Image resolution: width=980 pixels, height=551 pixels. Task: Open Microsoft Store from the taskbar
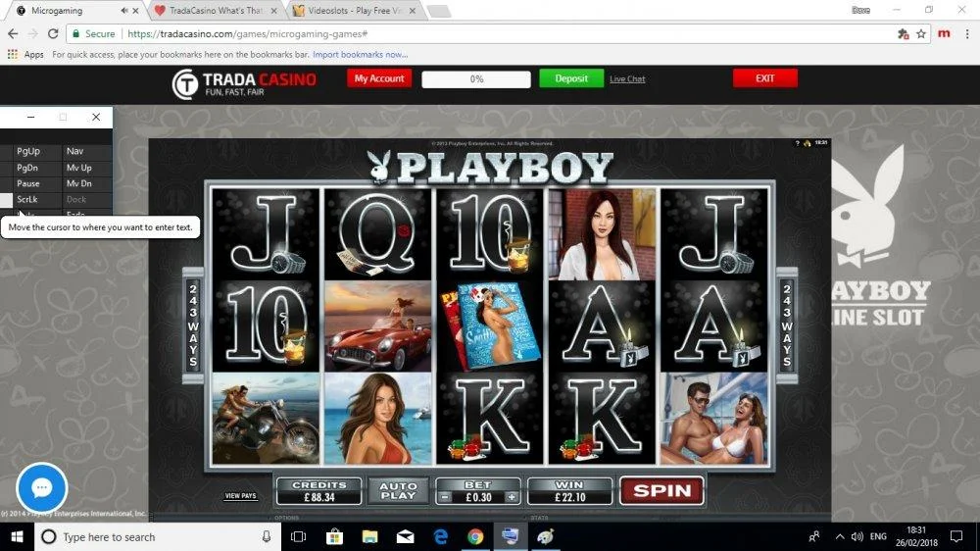tap(334, 536)
